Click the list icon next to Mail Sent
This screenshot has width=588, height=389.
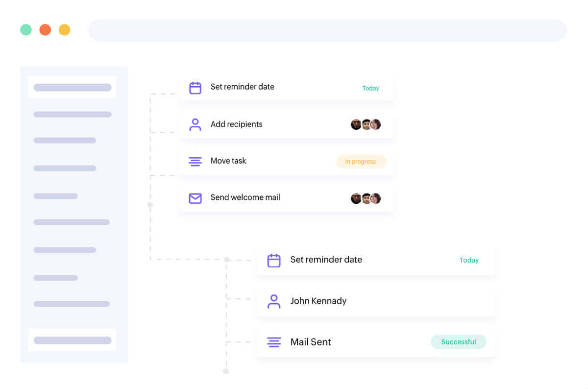(x=273, y=342)
